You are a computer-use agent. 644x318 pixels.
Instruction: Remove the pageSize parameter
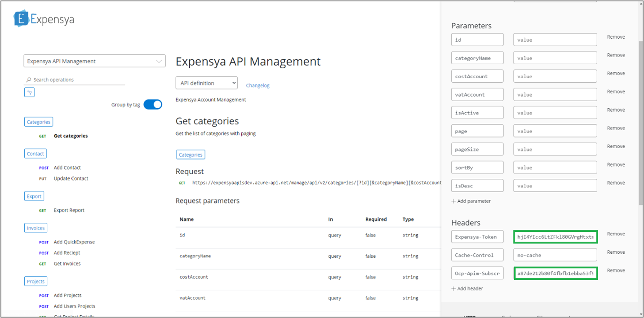(x=616, y=146)
